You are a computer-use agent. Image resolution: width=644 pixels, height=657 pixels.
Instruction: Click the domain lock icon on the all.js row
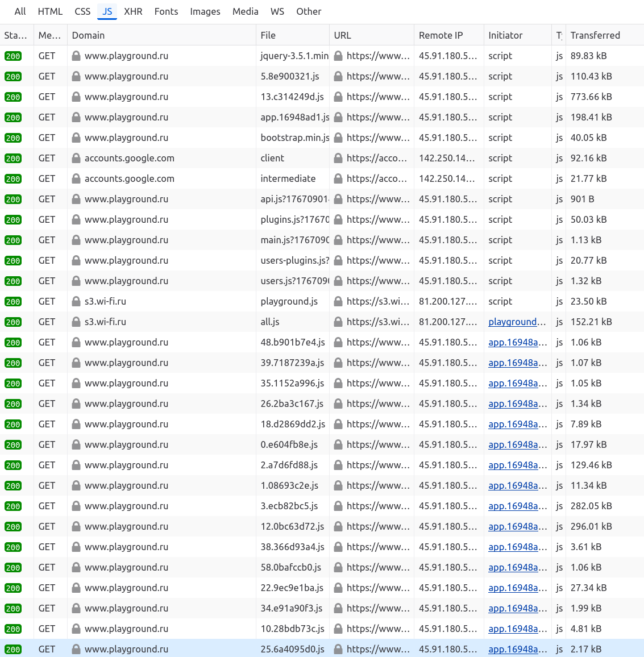pos(76,322)
